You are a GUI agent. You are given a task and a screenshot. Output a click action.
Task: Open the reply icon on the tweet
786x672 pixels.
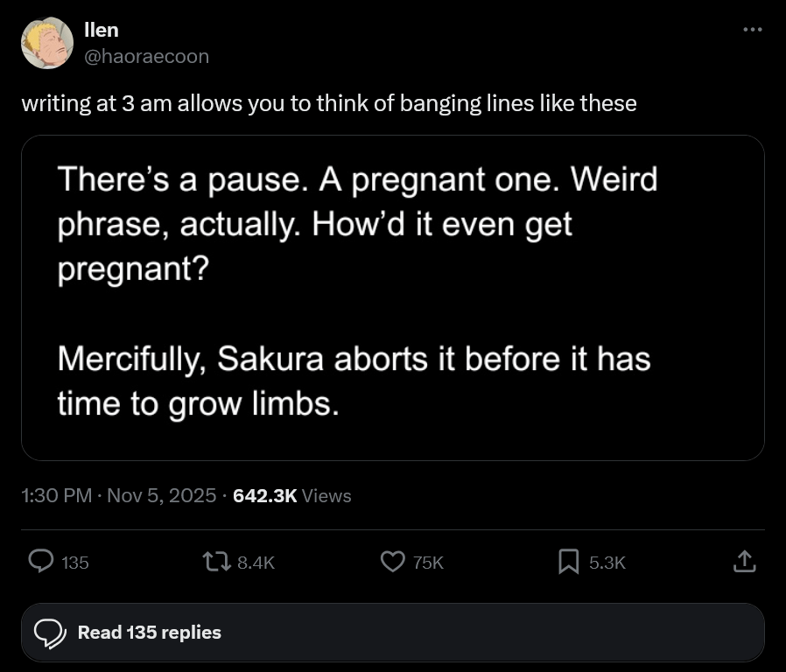coord(41,562)
